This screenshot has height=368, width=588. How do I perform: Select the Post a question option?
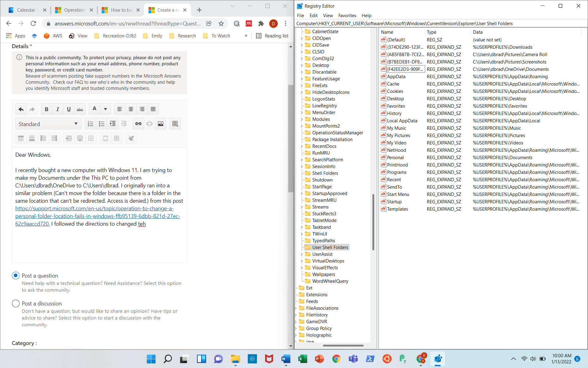click(x=16, y=275)
